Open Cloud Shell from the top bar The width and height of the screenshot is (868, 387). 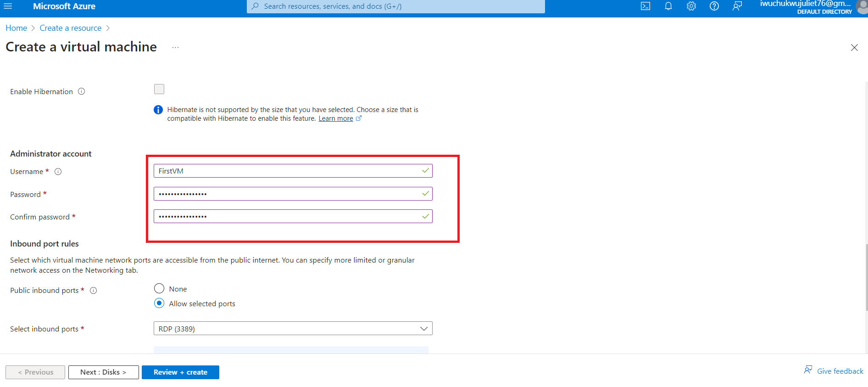click(x=645, y=6)
